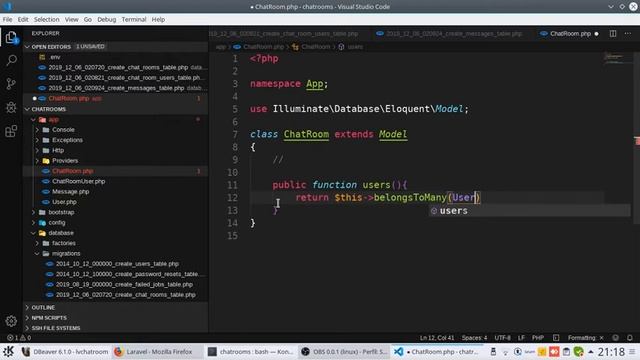Open 2014_10_12_000000_create_users_table.php migration

point(117,264)
